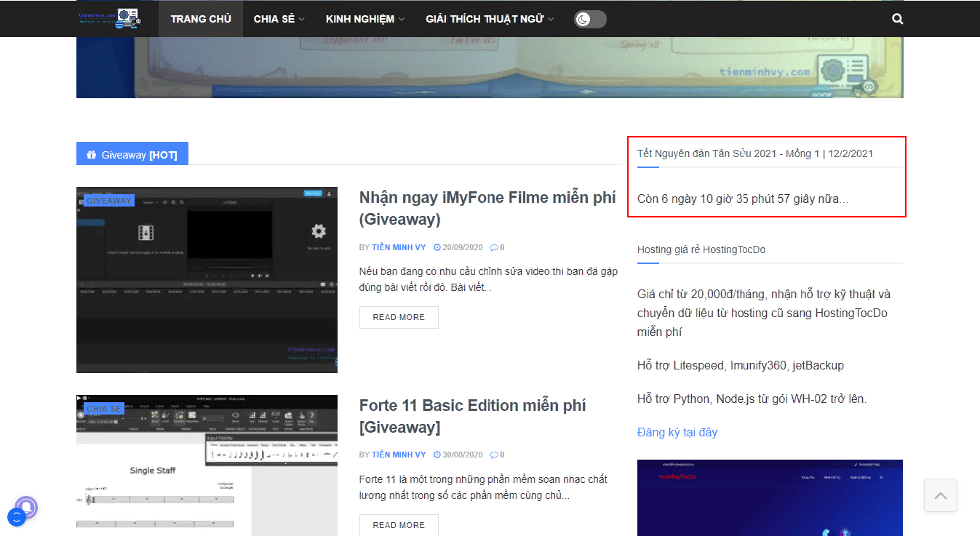Click READ MORE under Forte 11 post
980x536 pixels.
[x=399, y=525]
